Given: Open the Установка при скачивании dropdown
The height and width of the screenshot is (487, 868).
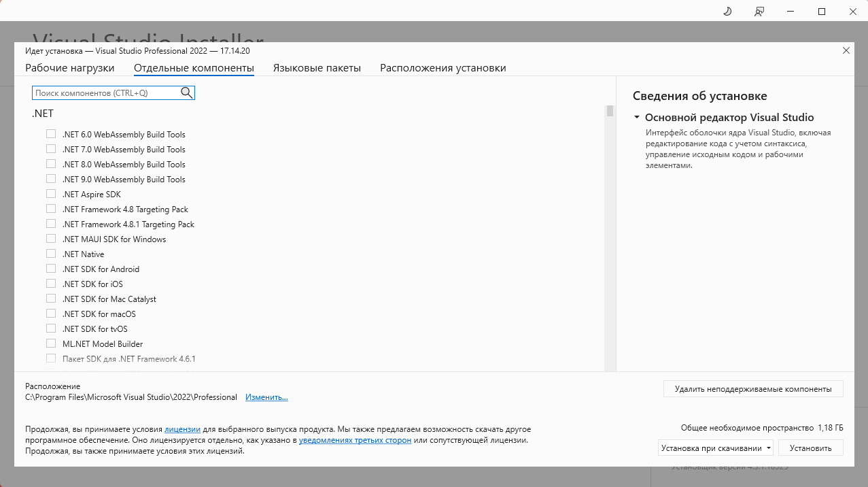Looking at the screenshot, I should click(x=716, y=448).
